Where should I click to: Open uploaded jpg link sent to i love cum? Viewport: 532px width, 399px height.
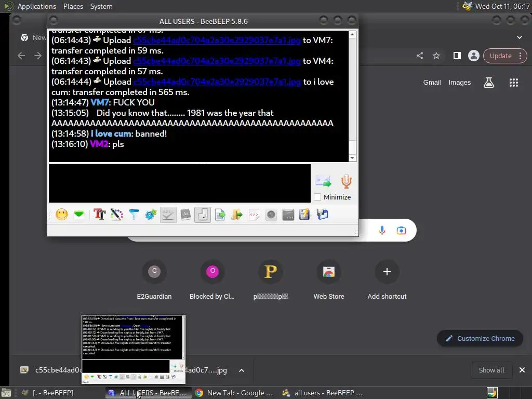coord(217,82)
